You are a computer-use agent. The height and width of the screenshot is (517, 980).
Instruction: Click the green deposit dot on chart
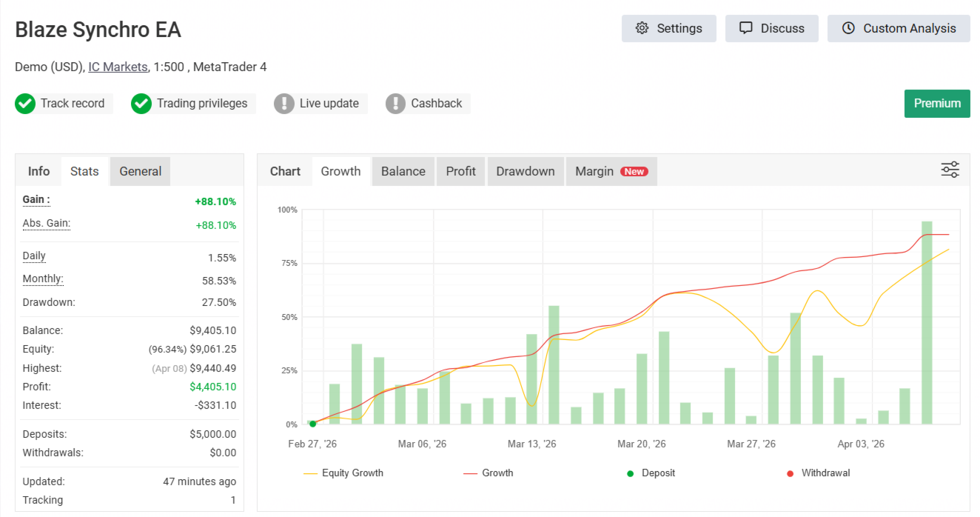pos(313,424)
